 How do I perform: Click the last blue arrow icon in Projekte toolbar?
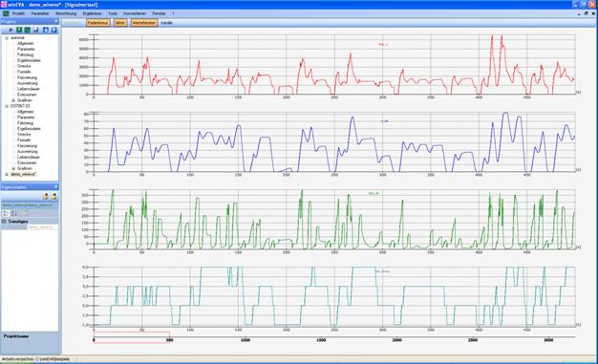(53, 30)
